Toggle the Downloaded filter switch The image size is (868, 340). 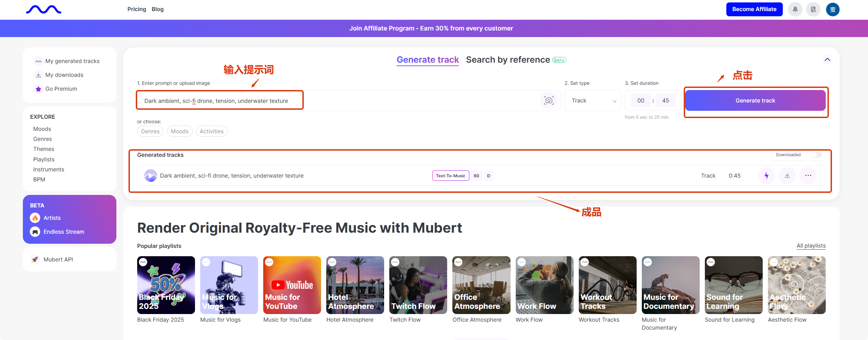tap(817, 155)
